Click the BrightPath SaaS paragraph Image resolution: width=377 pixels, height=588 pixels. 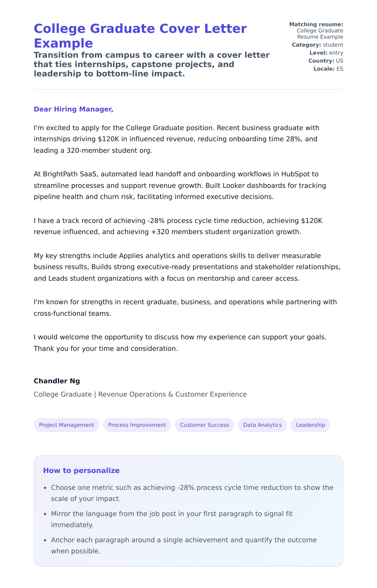point(180,185)
